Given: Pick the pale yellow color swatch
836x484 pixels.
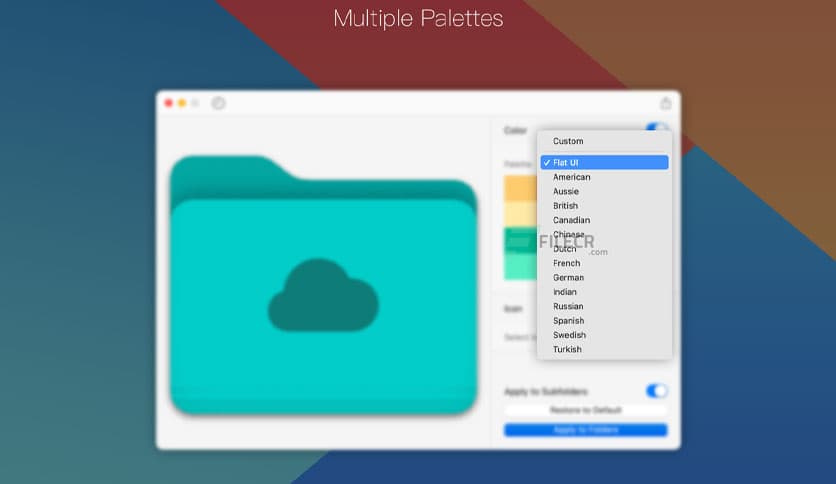Looking at the screenshot, I should click(520, 214).
